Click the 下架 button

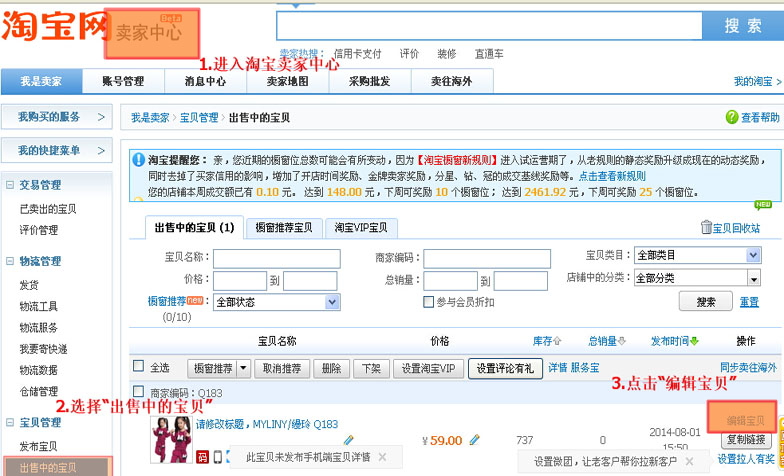click(371, 368)
